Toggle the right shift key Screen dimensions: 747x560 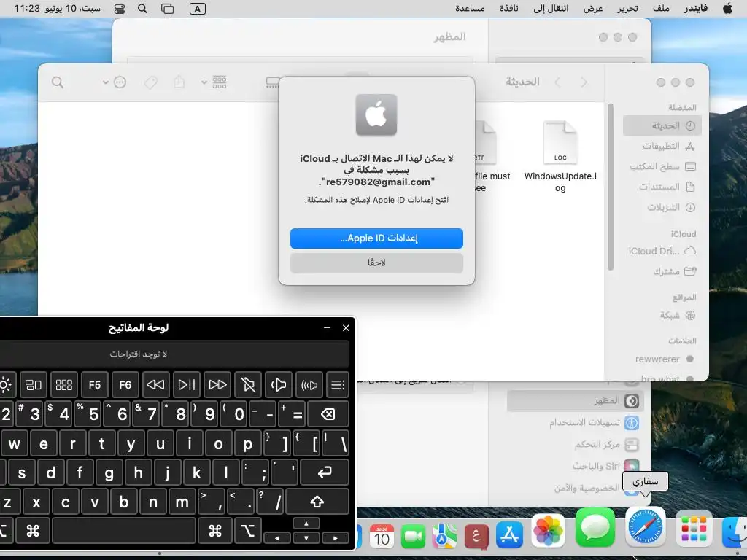click(x=317, y=502)
